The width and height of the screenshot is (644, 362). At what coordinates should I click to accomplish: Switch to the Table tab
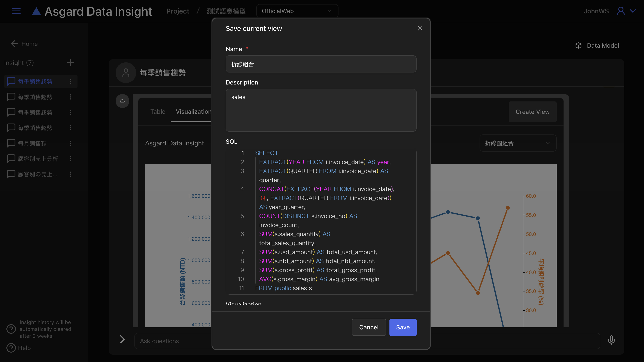[158, 112]
